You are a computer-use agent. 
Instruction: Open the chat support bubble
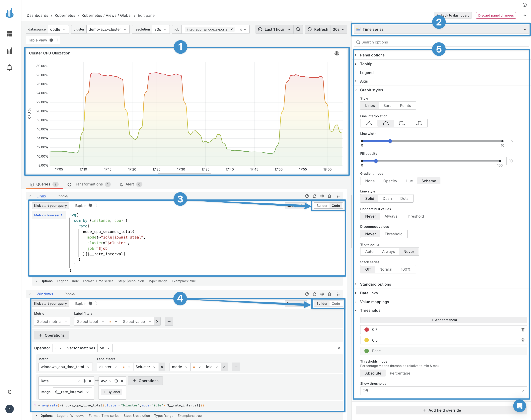click(519, 406)
